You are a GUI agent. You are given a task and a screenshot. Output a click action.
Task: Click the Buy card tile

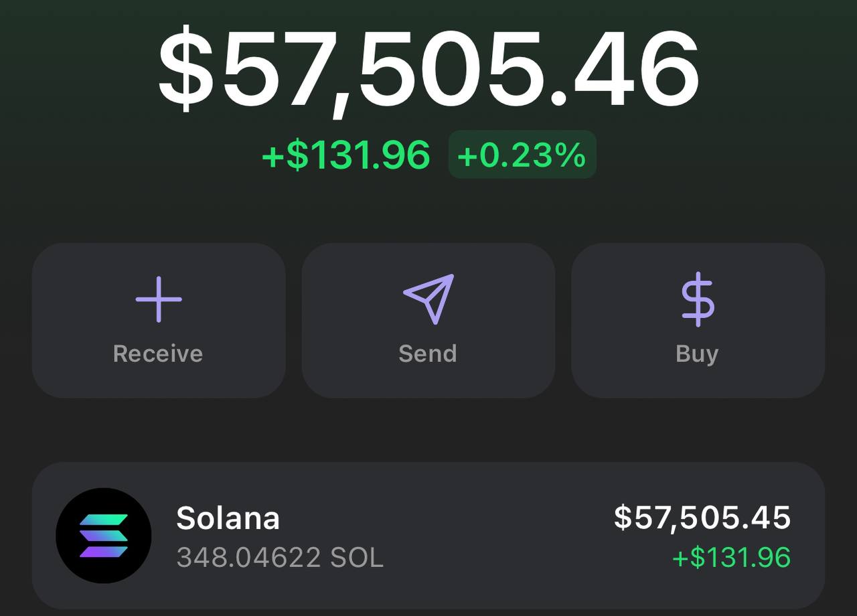point(698,320)
